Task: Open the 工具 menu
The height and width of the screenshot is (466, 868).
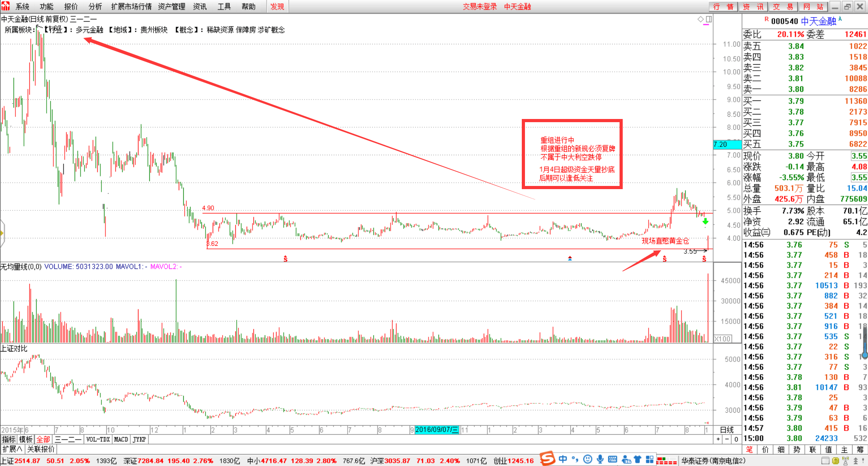Action: tap(224, 6)
